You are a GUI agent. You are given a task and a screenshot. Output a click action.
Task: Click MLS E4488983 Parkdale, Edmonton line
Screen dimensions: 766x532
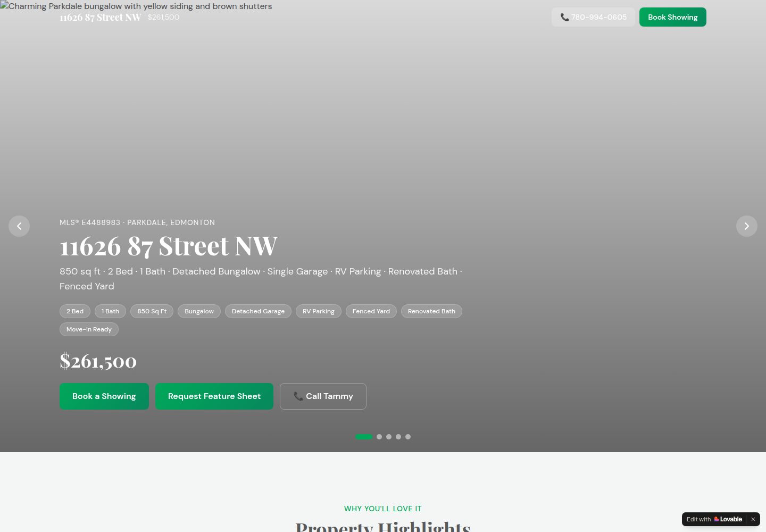click(x=137, y=222)
